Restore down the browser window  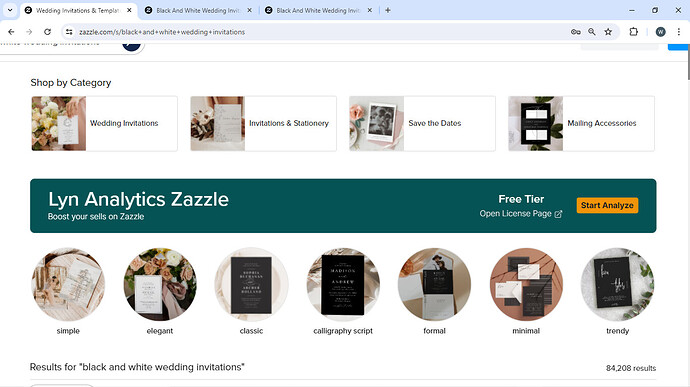[655, 10]
